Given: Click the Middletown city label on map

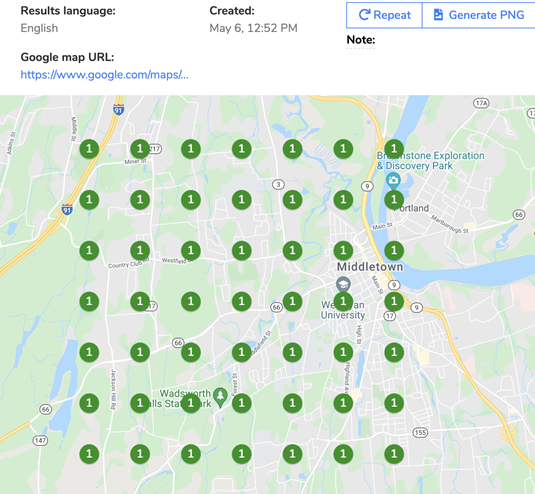Looking at the screenshot, I should (370, 267).
